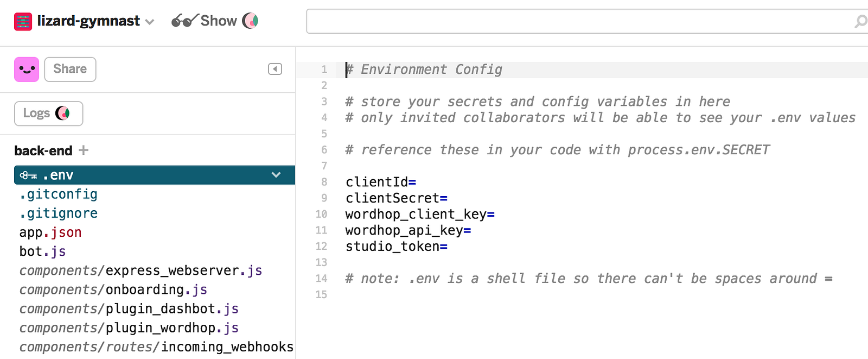868x359 pixels.
Task: Click the search magnifier icon
Action: point(860,22)
